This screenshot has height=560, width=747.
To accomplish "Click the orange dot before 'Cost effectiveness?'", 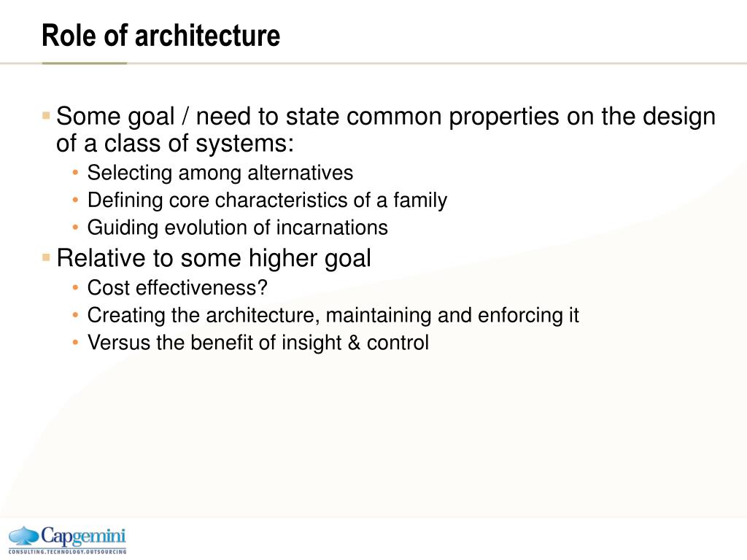I will (75, 287).
